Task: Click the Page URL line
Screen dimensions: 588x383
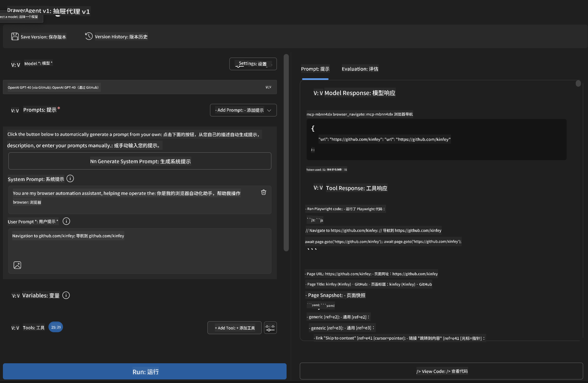Action: tap(371, 274)
